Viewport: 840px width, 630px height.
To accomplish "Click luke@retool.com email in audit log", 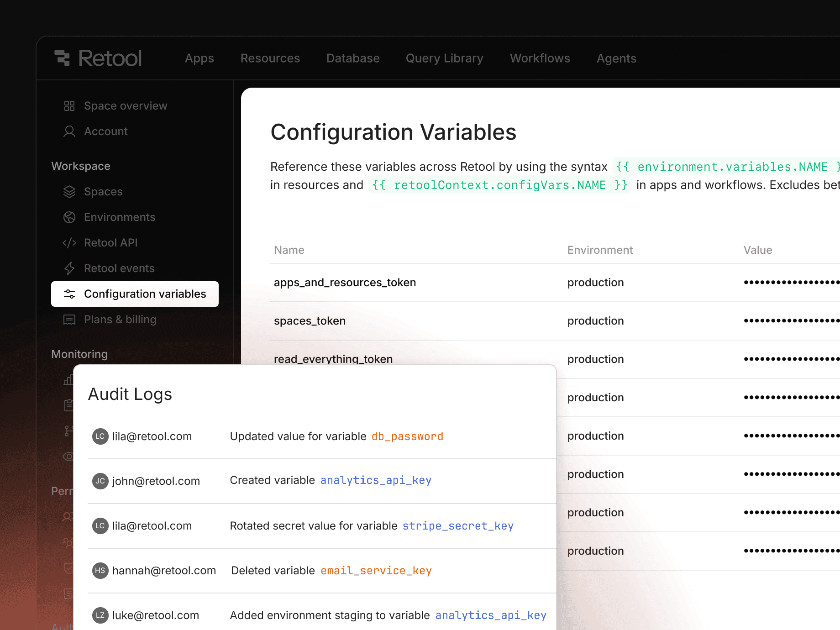I will coord(156,615).
